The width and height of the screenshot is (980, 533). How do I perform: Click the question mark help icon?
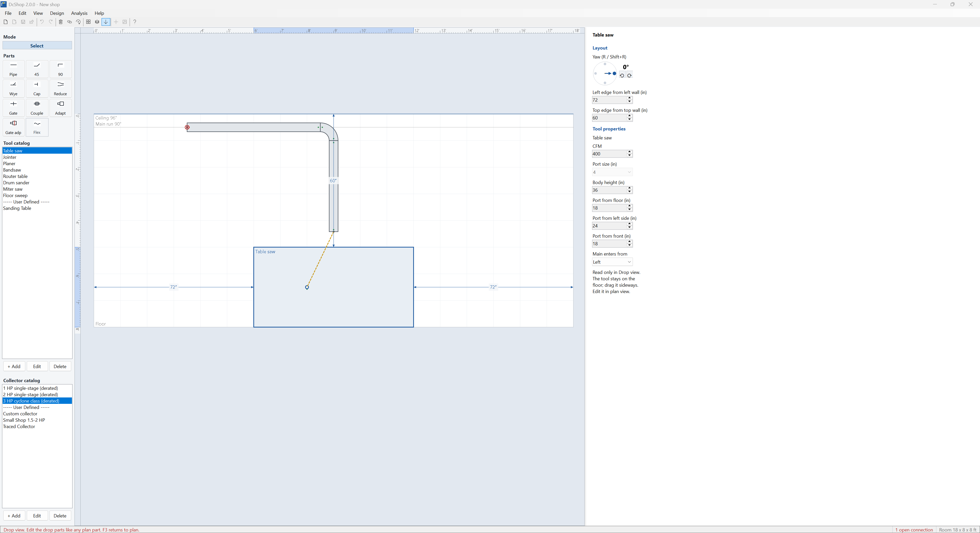[135, 22]
